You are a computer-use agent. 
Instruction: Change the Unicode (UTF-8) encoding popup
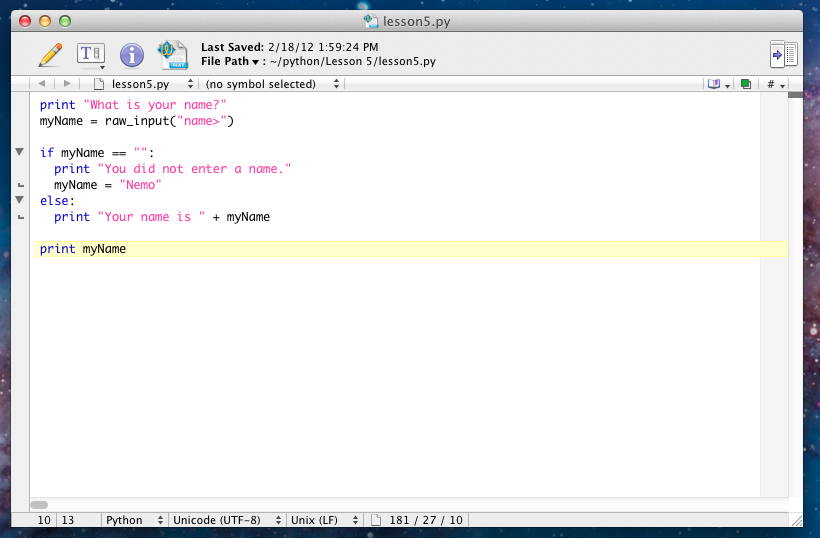tap(227, 520)
